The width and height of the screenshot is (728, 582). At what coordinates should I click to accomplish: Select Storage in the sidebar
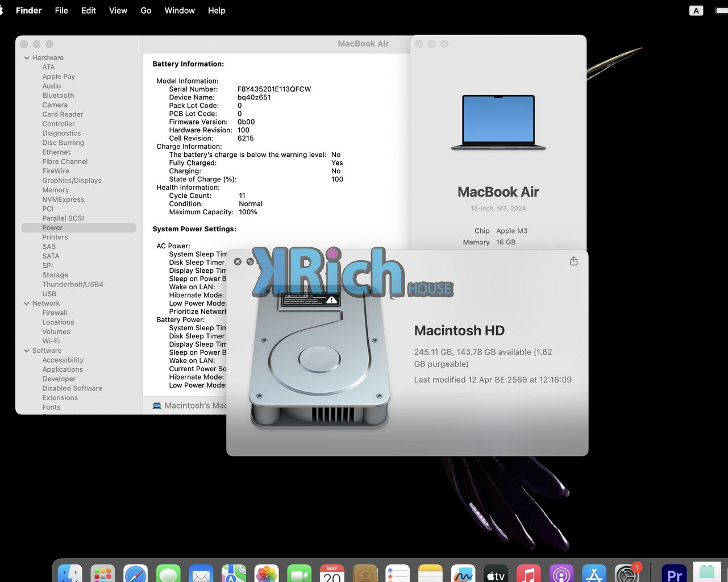coord(55,275)
